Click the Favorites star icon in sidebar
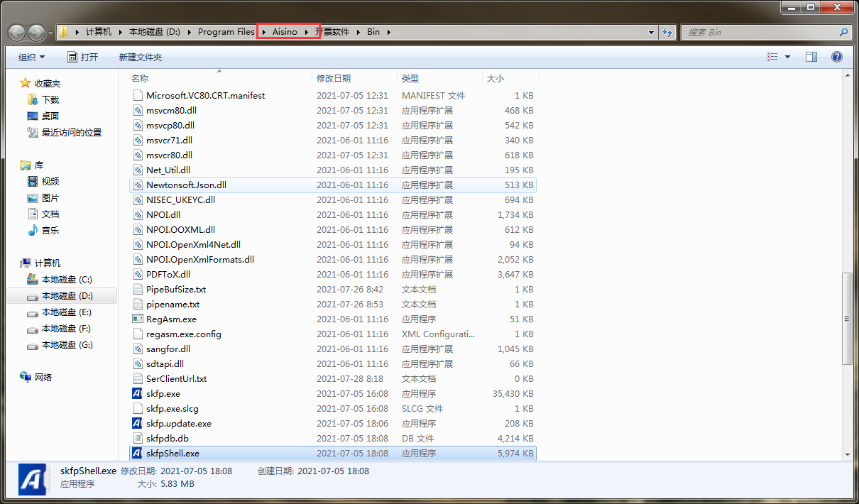The image size is (859, 504). (26, 83)
